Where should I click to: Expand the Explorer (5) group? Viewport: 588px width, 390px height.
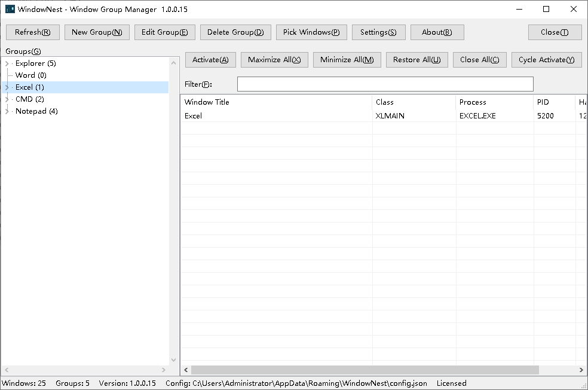click(7, 63)
